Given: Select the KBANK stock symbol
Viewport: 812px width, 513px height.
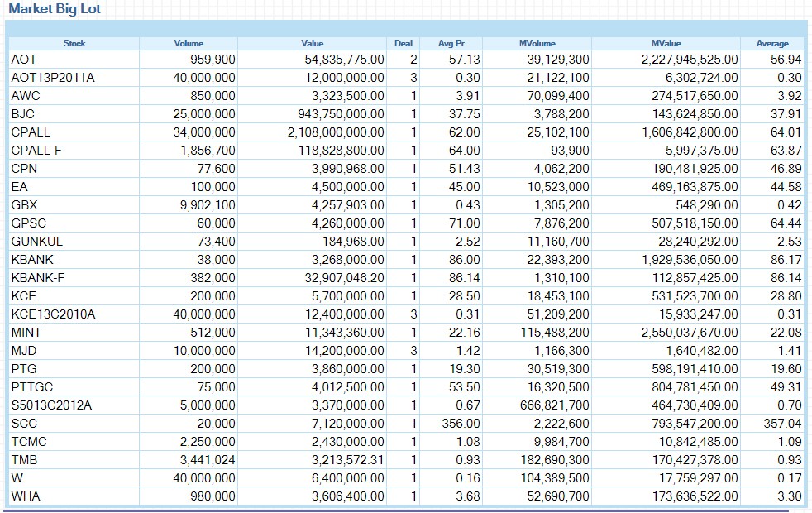Looking at the screenshot, I should pyautogui.click(x=32, y=260).
